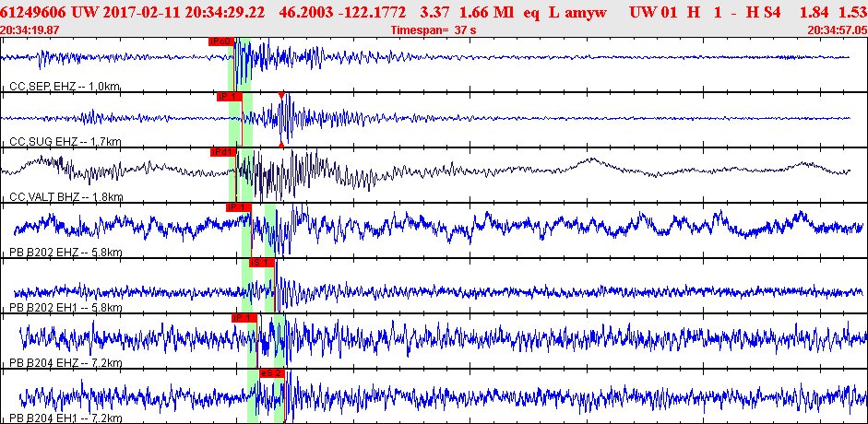Viewport: 868px width, 424px height.
Task: Click the start time 20:34:19.87
Action: coord(31,30)
